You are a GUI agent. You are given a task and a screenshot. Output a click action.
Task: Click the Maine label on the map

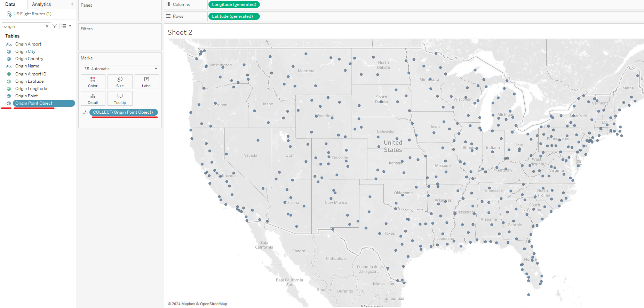click(x=628, y=88)
